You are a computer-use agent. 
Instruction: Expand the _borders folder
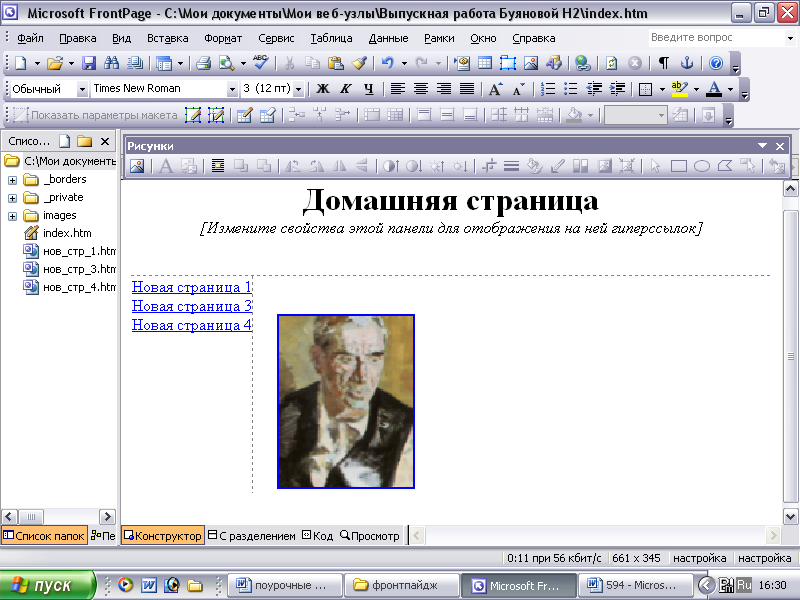point(13,180)
